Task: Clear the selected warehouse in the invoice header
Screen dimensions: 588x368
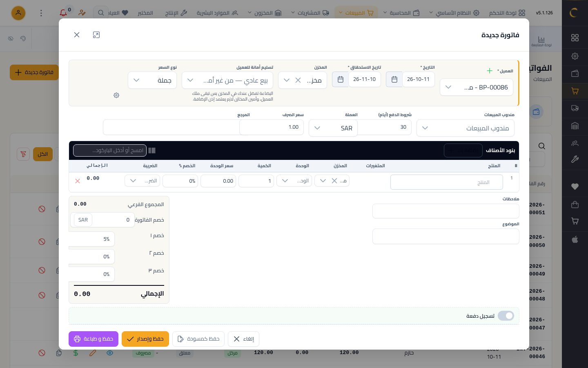Action: [x=298, y=80]
